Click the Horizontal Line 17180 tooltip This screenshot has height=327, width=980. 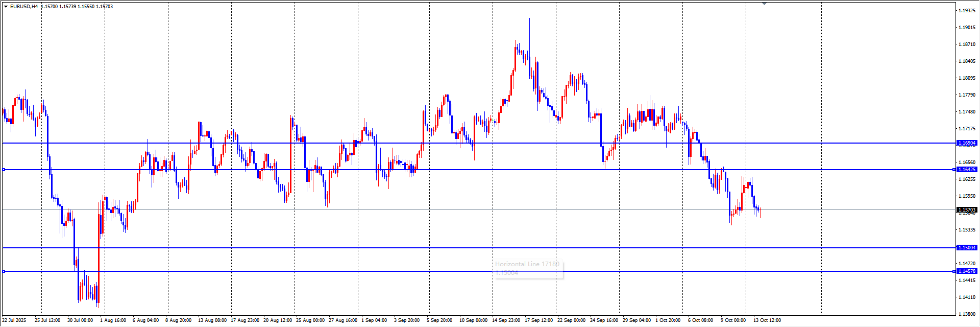[528, 268]
